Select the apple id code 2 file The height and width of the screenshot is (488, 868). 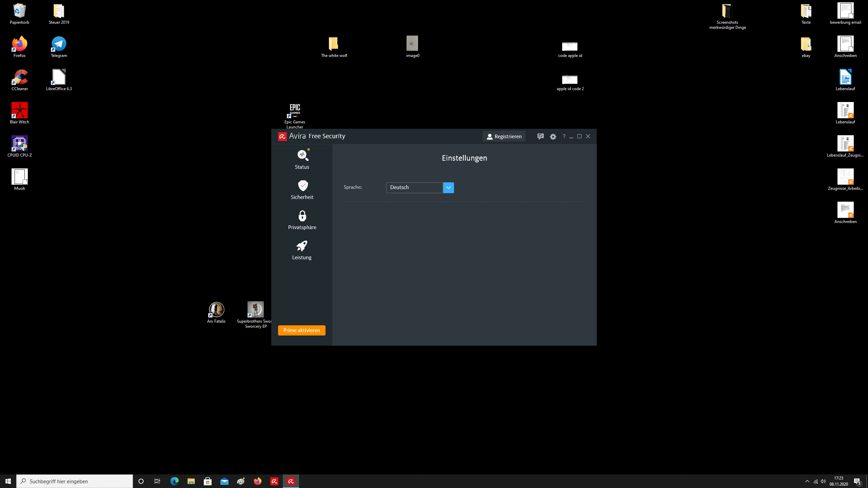[x=570, y=82]
